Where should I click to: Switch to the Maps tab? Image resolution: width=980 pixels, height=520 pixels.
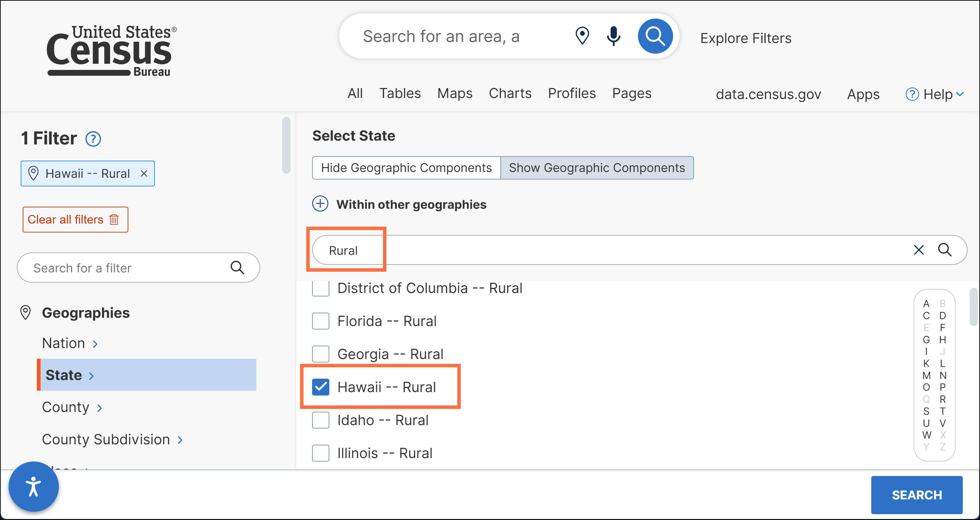pos(455,93)
